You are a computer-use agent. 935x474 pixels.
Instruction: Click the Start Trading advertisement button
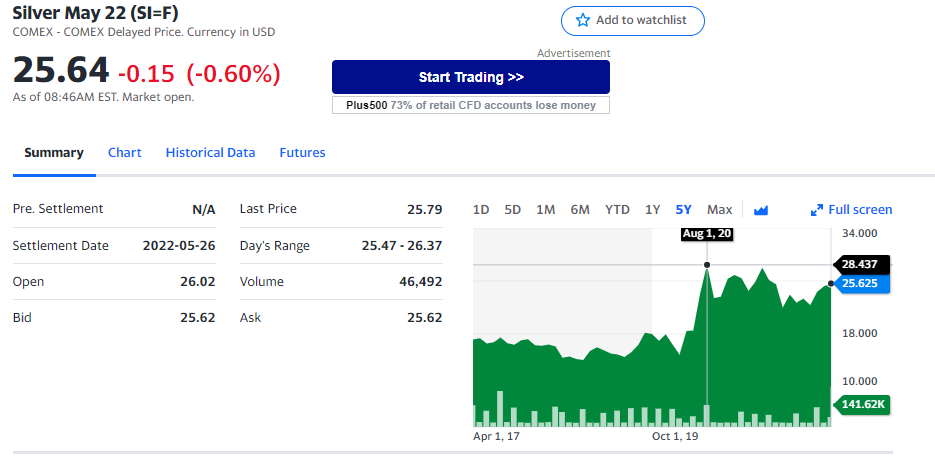tap(471, 77)
